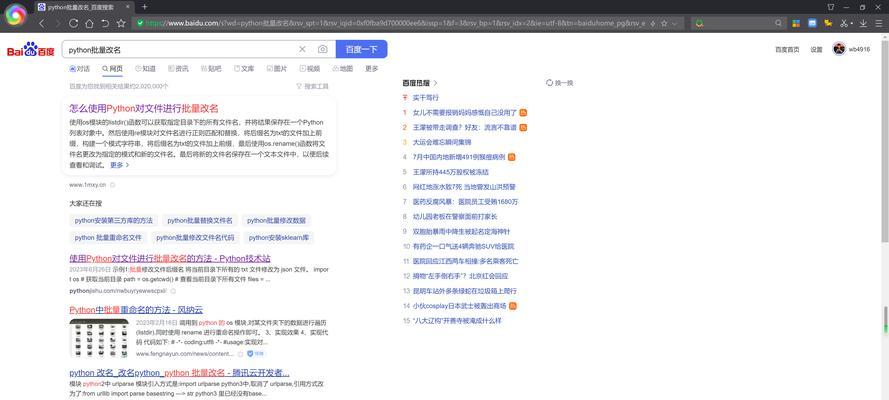Open result 使用Python对文件进行批量改名的方法 - Python技术站

point(170,258)
